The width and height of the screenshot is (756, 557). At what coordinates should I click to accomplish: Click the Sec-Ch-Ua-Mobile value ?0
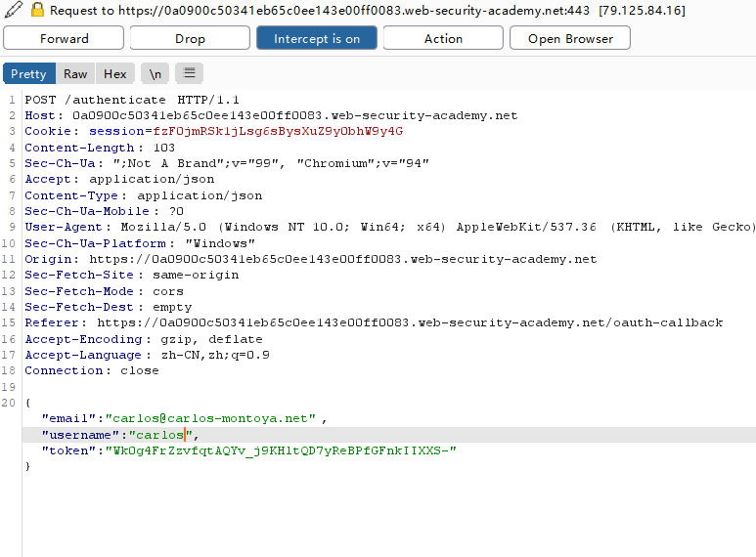coord(176,211)
